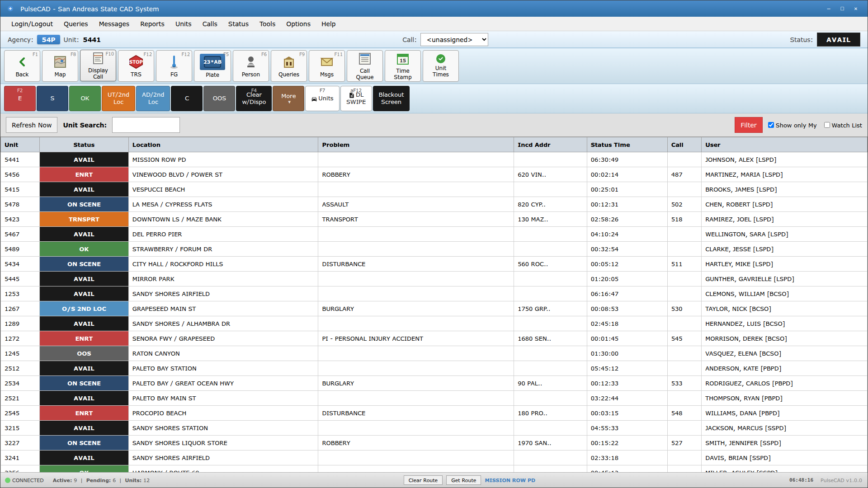Screen dimensions: 868x488
Task: View the Call Queue
Action: click(x=364, y=66)
